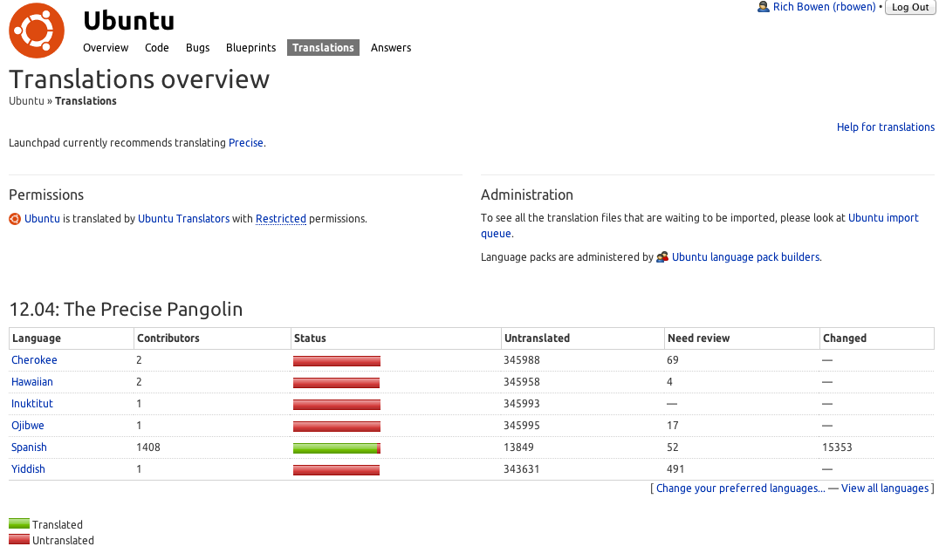Go to the Blueprints tab
Screen dimensions: 946x560
click(x=250, y=48)
